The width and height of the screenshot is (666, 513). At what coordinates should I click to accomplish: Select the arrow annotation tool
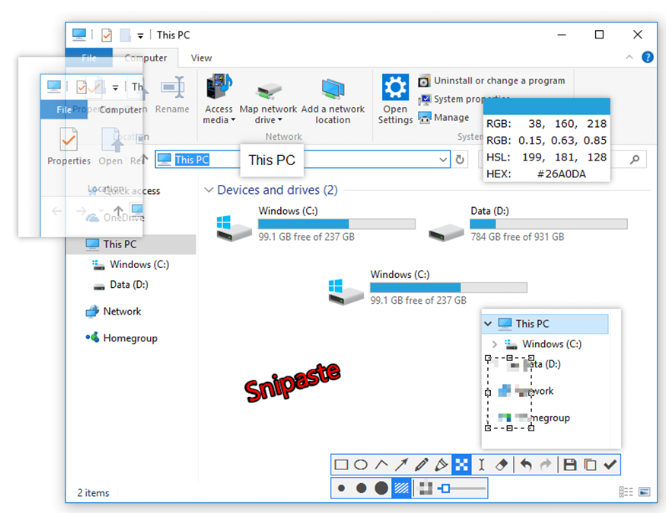(x=401, y=465)
